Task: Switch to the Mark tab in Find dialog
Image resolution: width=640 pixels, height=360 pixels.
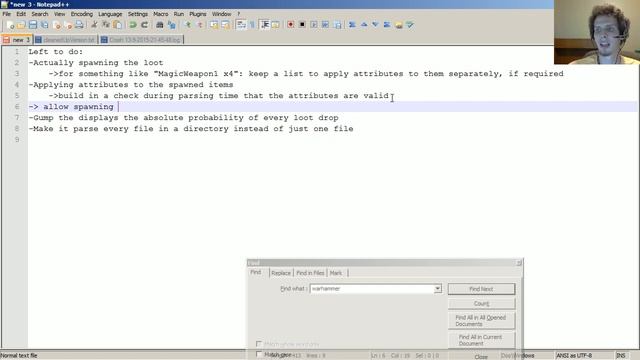Action: tap(336, 273)
